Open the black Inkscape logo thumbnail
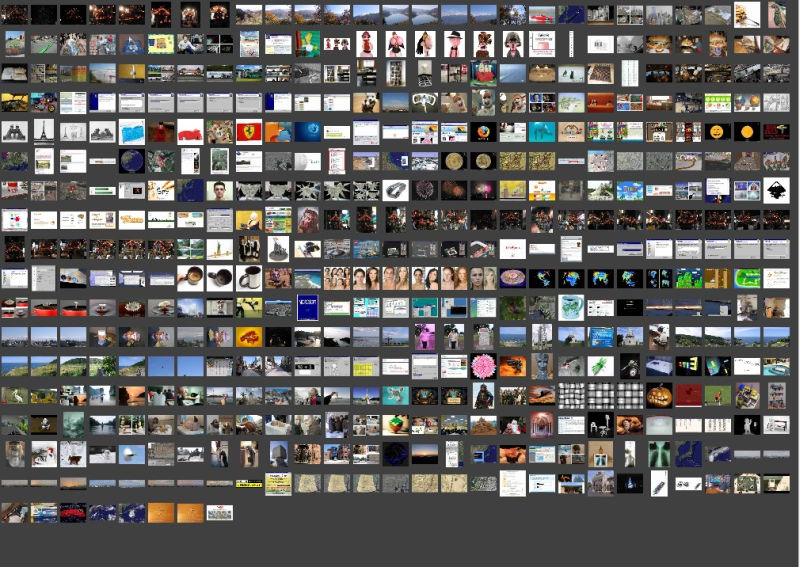Screen dimensions: 800x567 coord(776,190)
